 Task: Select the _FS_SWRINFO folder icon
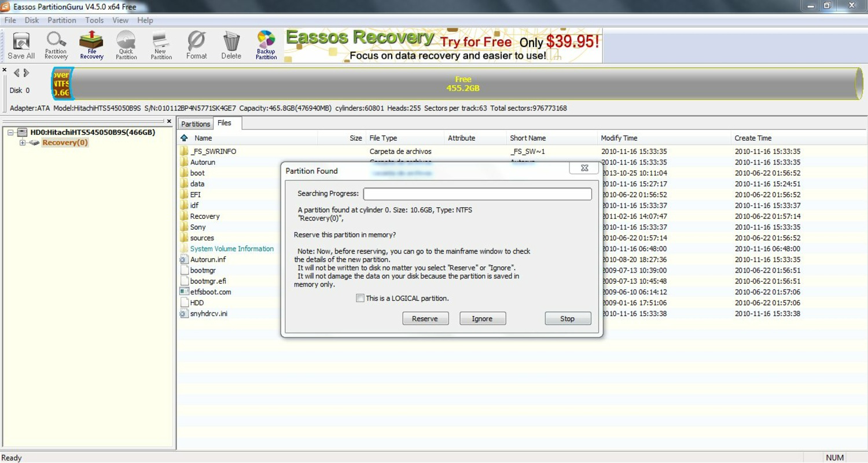(x=184, y=152)
